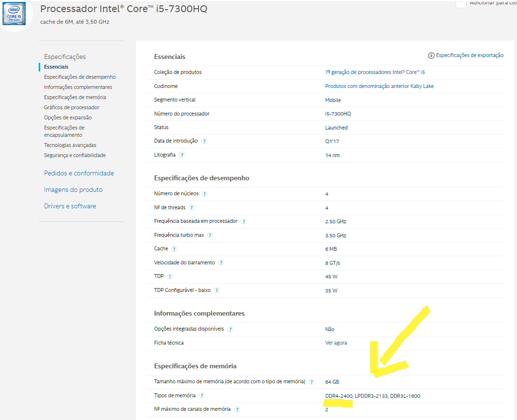Image resolution: width=517 pixels, height=420 pixels.
Task: Follow the Kaby Lake codename link
Action: (x=379, y=87)
